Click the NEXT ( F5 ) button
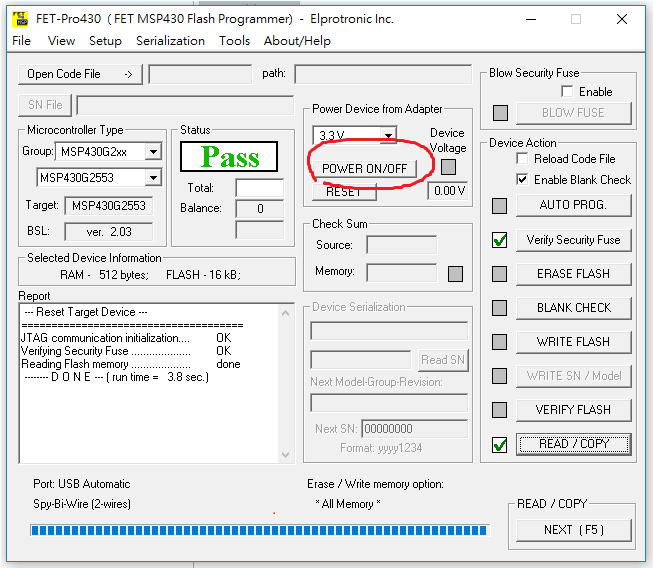Screen dimensions: 653x568 tap(573, 530)
